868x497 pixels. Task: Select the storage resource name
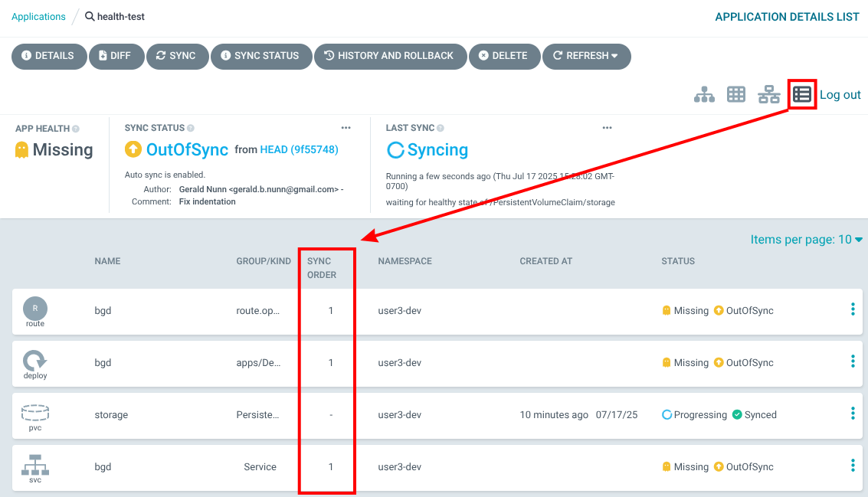click(x=111, y=415)
